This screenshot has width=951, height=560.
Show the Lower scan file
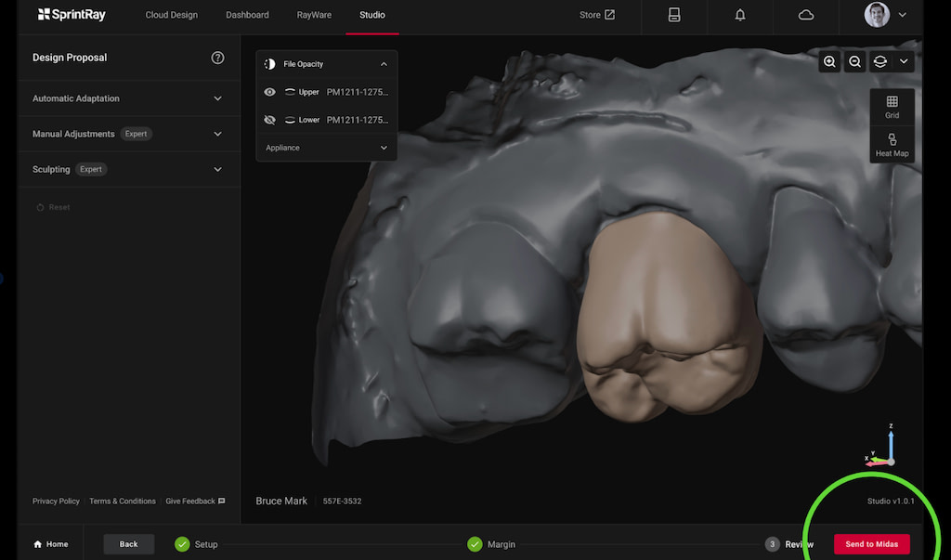coord(270,120)
